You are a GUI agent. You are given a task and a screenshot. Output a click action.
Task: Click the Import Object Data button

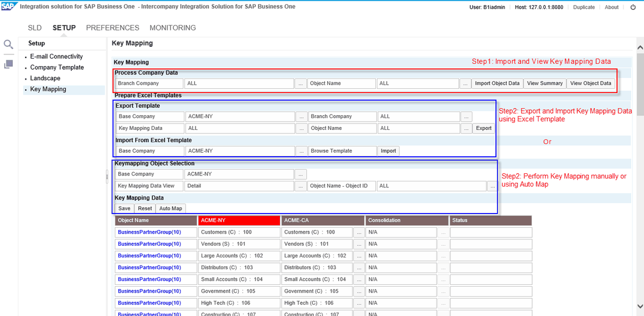coord(497,83)
